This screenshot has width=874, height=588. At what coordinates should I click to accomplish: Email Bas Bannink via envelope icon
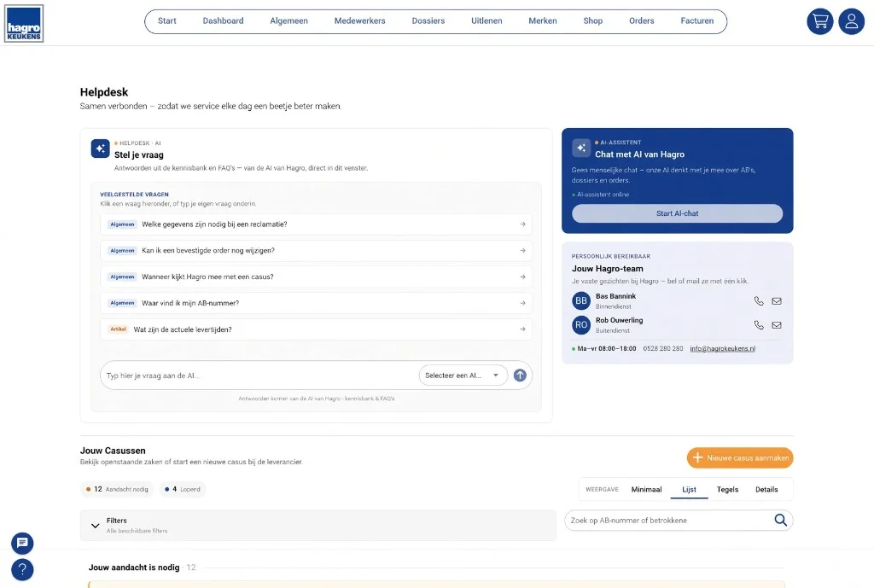777,301
